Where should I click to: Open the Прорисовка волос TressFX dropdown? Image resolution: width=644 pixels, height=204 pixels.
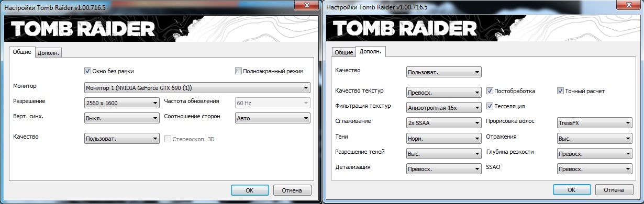pos(595,123)
